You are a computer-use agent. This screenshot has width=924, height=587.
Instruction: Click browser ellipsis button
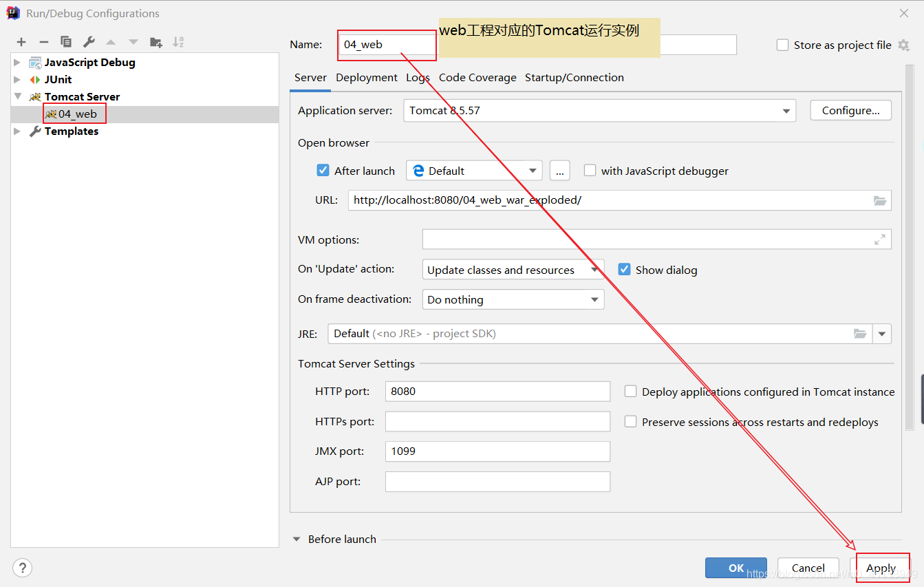[x=559, y=171]
